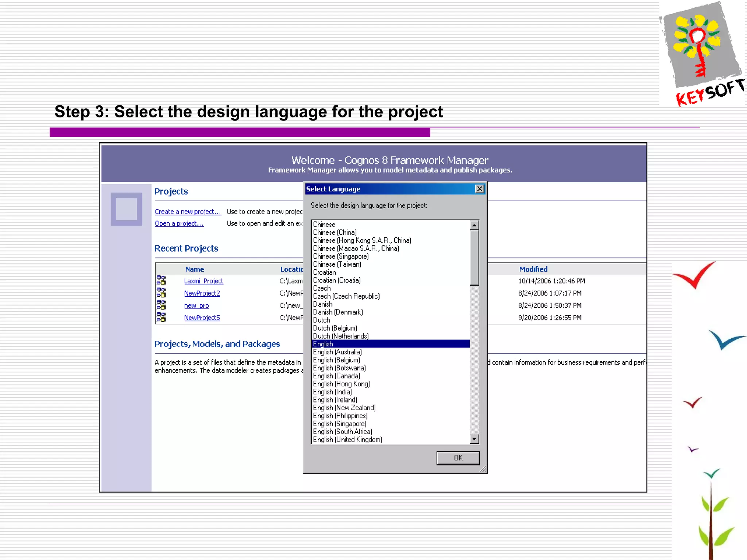Select English (Ireland) language
The height and width of the screenshot is (560, 747).
[391, 400]
